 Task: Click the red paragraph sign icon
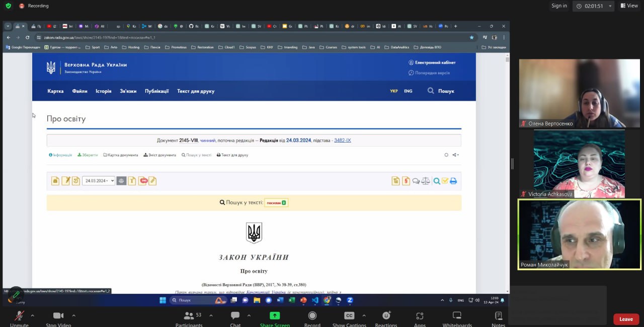406,181
